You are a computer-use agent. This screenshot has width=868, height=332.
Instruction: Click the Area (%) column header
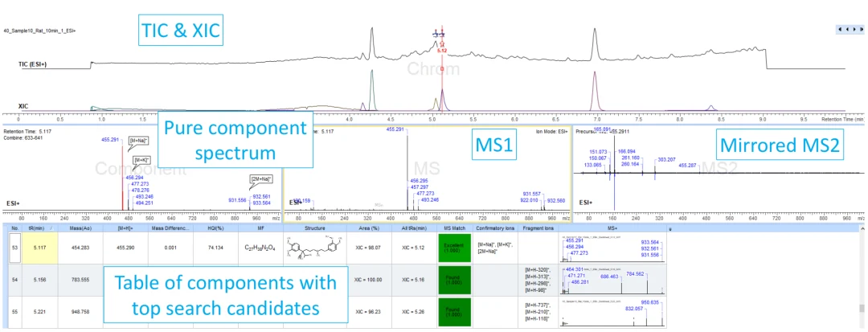coord(369,228)
